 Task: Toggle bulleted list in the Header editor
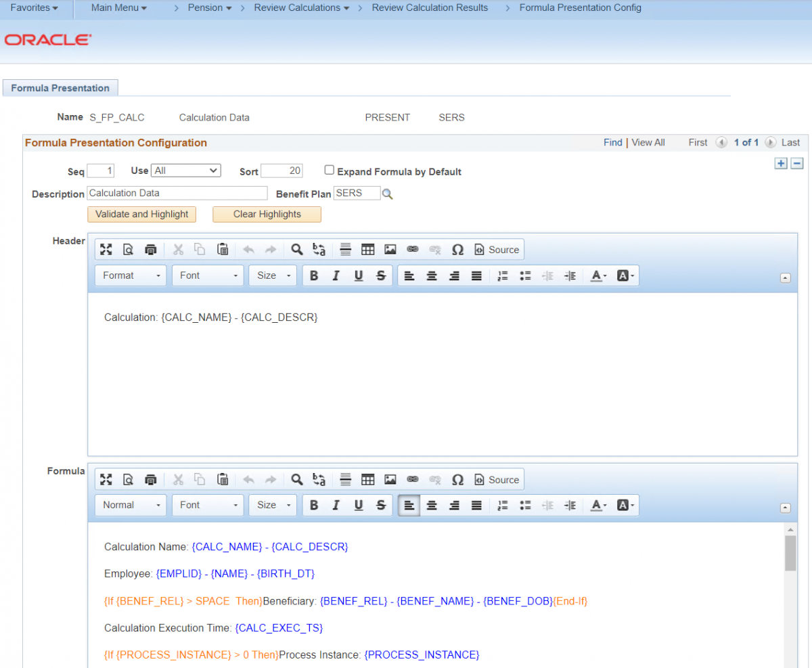tap(526, 275)
